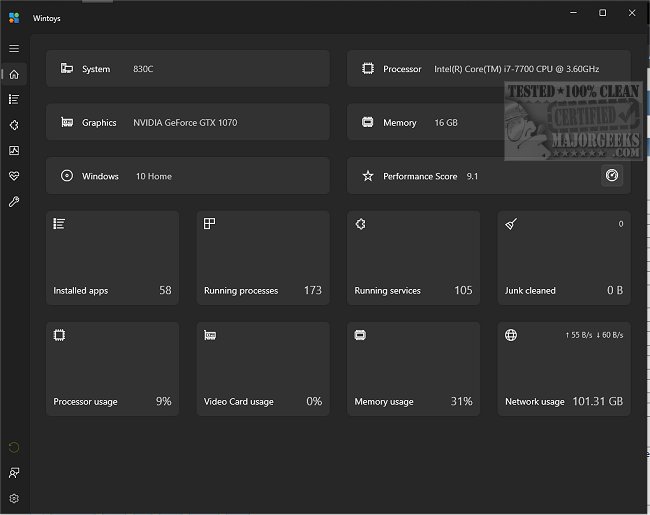Open the Installed apps tile

(x=112, y=258)
